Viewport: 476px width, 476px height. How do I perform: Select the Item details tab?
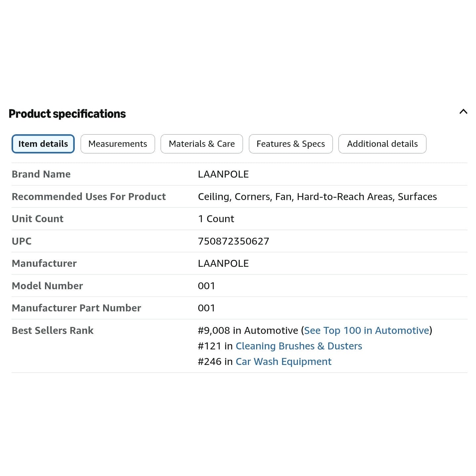[x=43, y=144]
